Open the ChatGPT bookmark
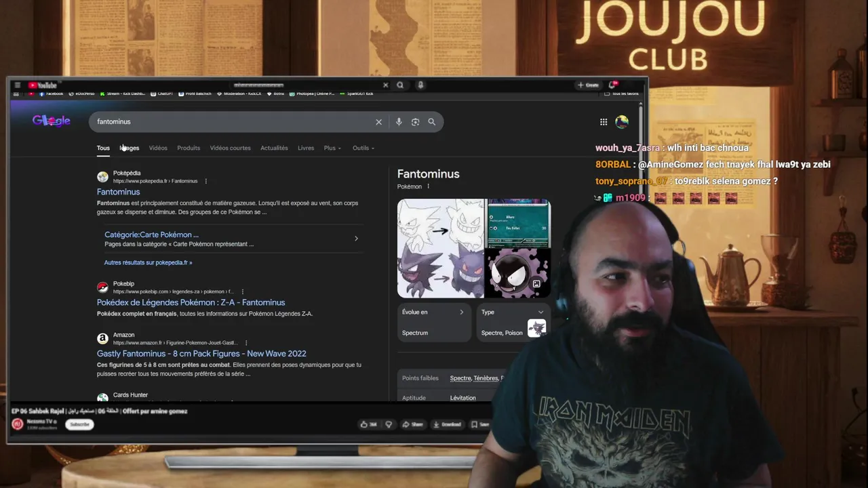The image size is (868, 488). (162, 94)
